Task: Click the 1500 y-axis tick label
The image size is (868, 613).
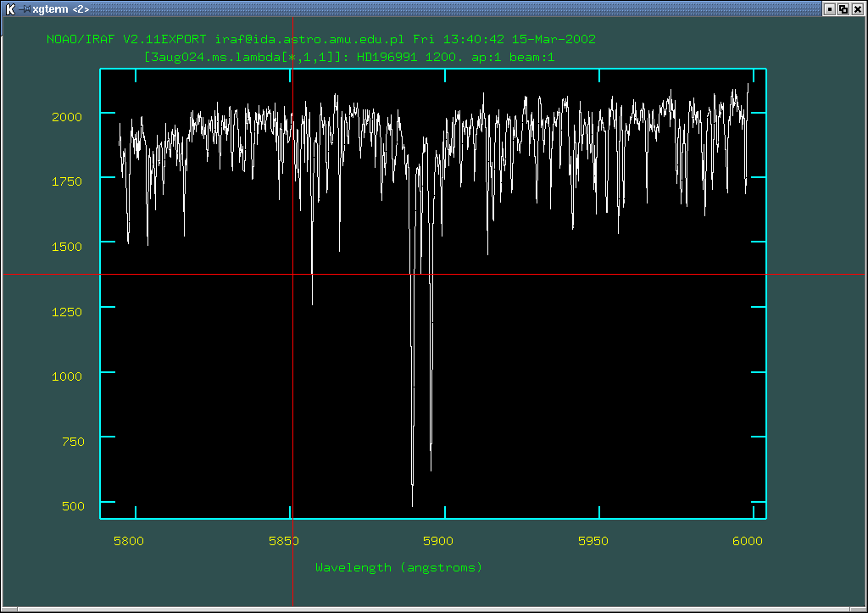Action: point(67,246)
